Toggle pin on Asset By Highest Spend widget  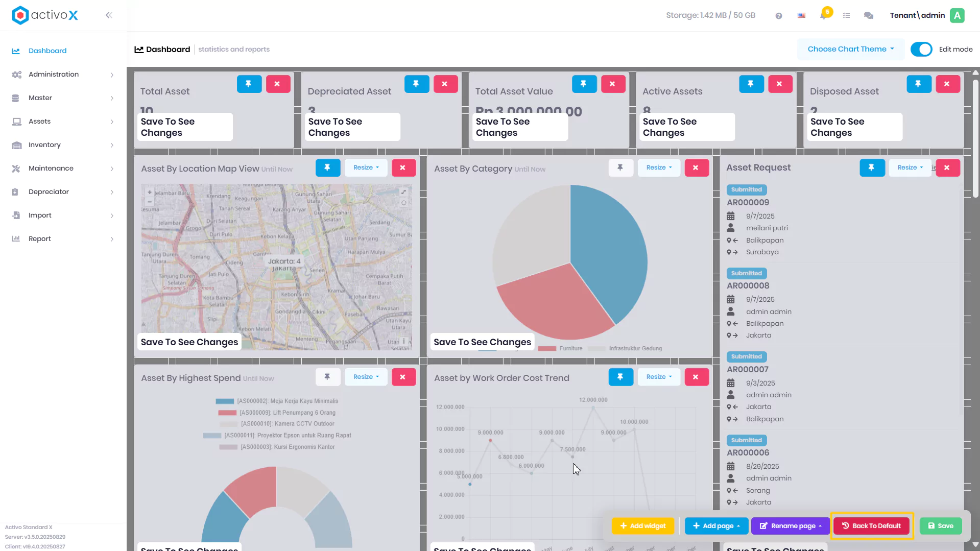(x=327, y=377)
